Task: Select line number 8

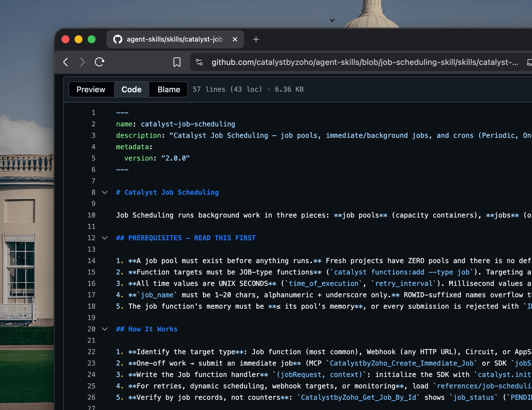Action: pyautogui.click(x=93, y=192)
